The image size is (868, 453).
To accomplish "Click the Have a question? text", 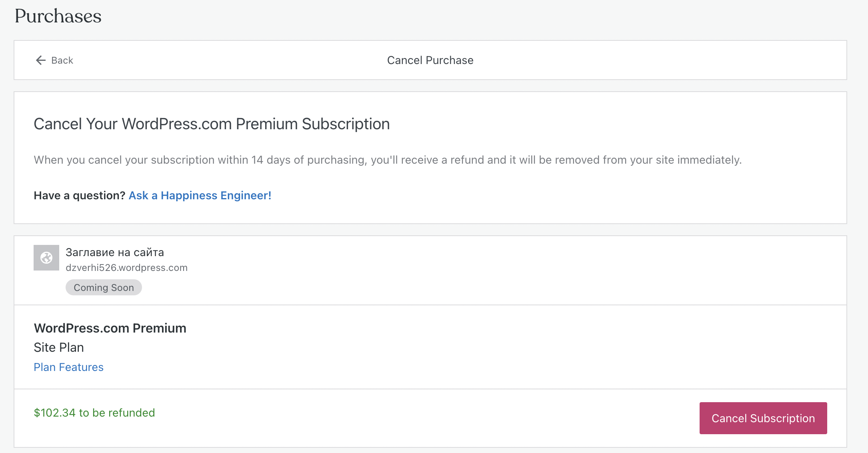I will click(80, 195).
